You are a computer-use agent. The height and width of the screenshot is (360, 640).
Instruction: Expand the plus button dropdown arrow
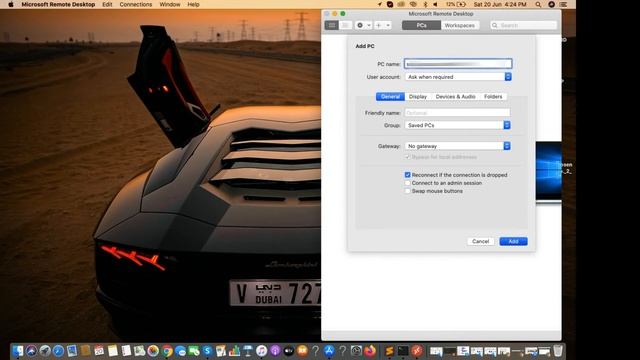388,25
